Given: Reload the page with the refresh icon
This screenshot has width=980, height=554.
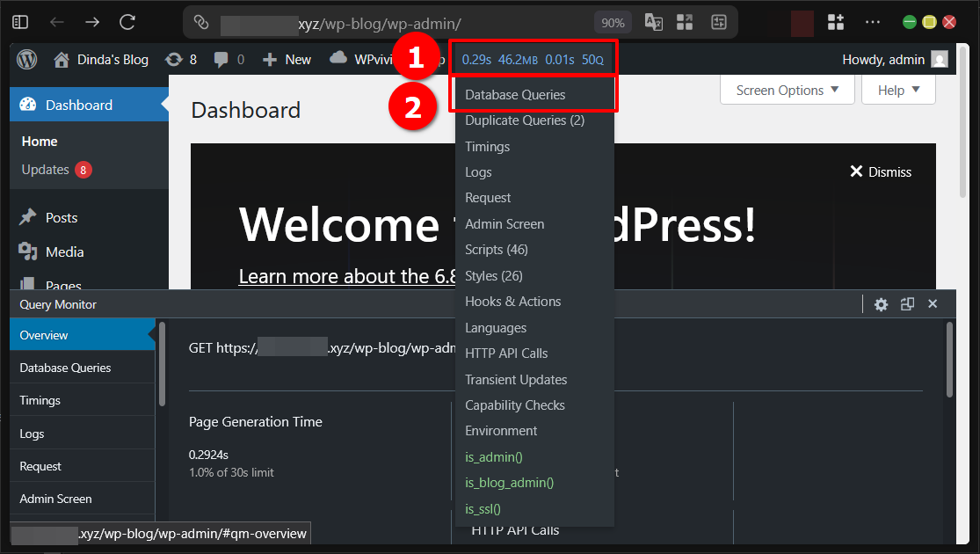Looking at the screenshot, I should coord(126,21).
